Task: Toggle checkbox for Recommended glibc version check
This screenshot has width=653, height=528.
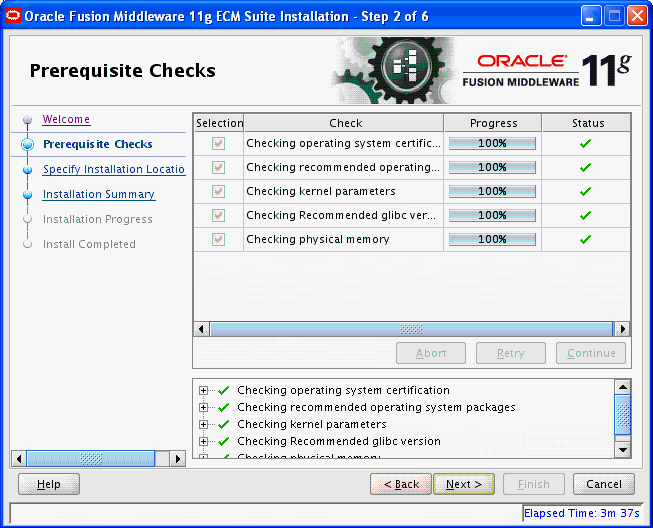Action: [x=218, y=215]
